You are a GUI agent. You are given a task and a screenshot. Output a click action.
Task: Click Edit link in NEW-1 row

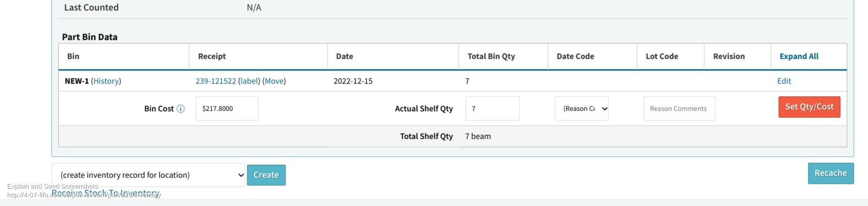point(784,81)
